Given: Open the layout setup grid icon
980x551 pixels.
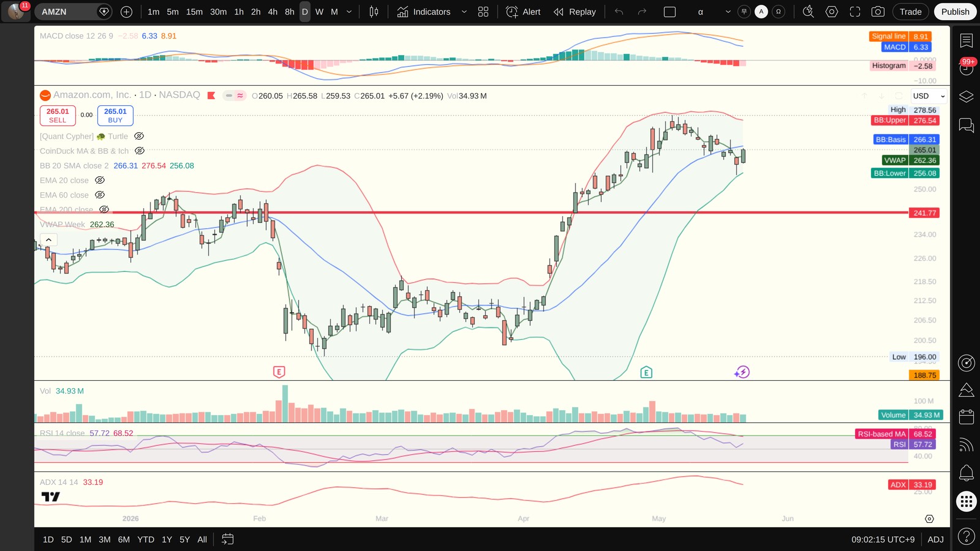Looking at the screenshot, I should point(483,12).
